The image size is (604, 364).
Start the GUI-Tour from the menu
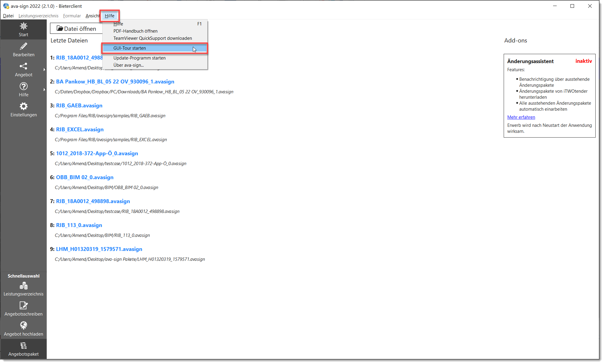155,48
